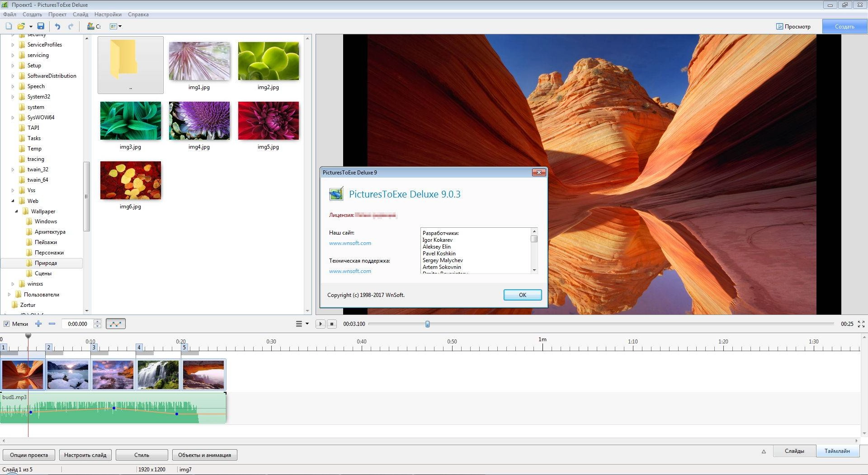This screenshot has width=868, height=475.
Task: Click the Open project folder icon
Action: 21,26
